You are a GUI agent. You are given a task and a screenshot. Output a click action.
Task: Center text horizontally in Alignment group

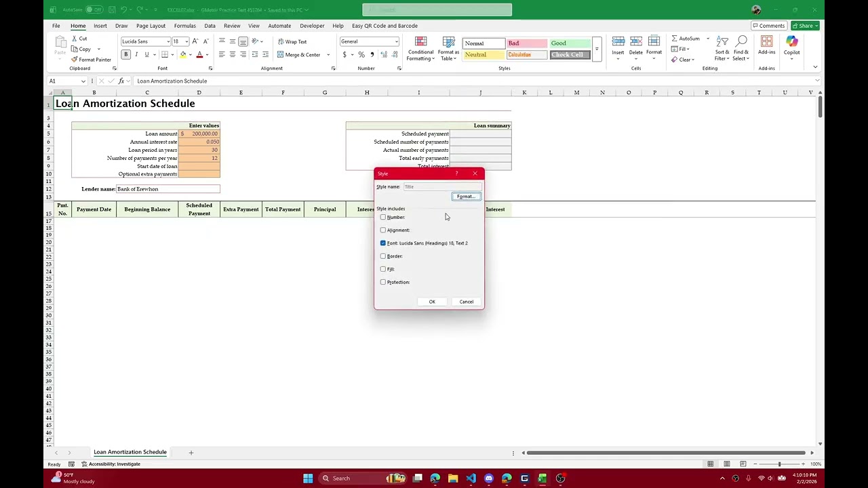232,54
